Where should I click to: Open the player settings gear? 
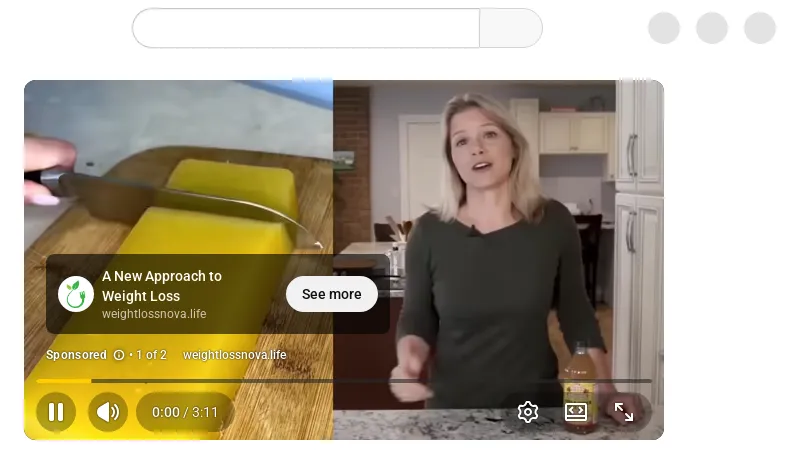click(528, 412)
